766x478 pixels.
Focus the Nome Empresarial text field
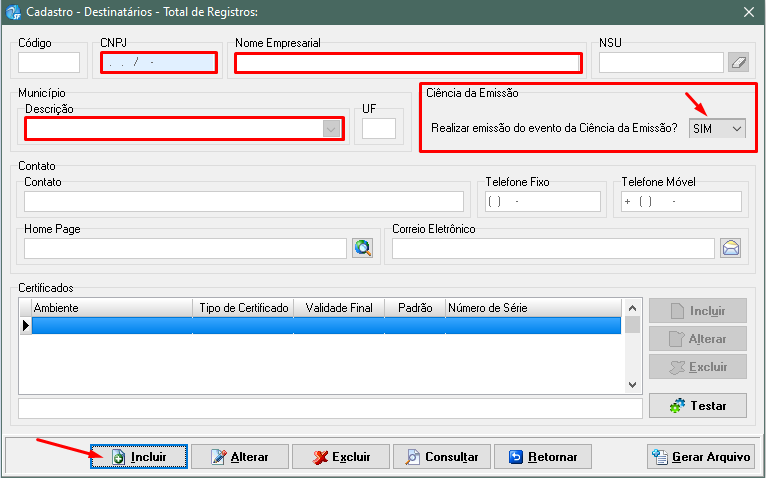click(408, 63)
